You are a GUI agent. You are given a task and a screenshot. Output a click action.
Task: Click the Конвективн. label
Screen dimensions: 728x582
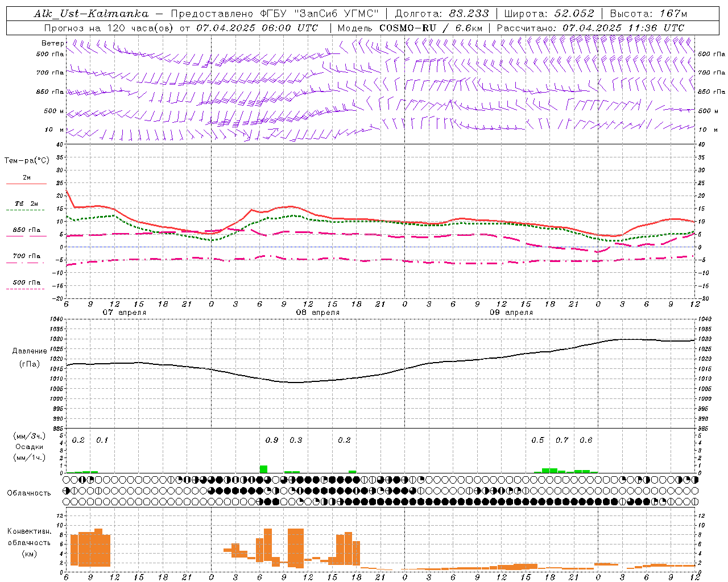pos(29,531)
